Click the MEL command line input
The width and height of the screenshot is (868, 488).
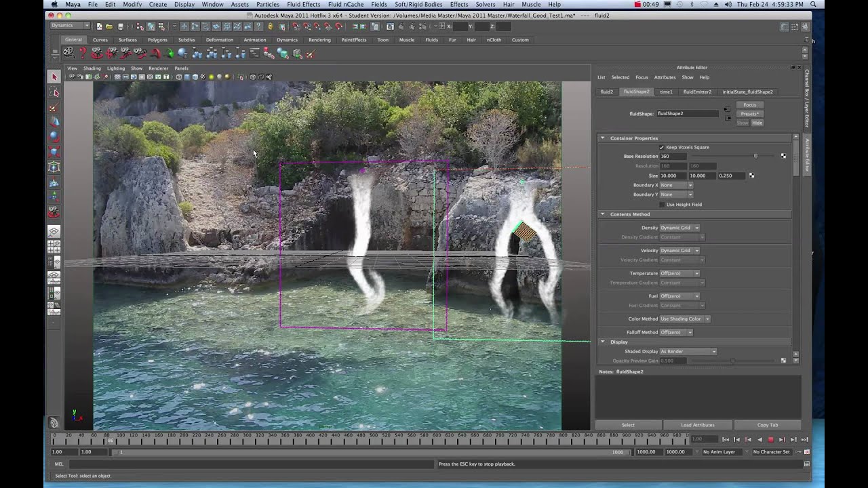click(251, 464)
